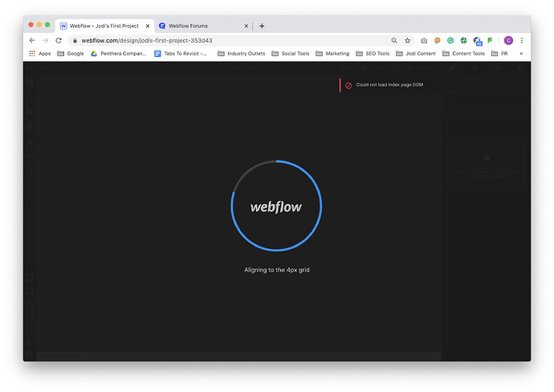
Task: Close the Webflow Forums tab
Action: [x=246, y=26]
